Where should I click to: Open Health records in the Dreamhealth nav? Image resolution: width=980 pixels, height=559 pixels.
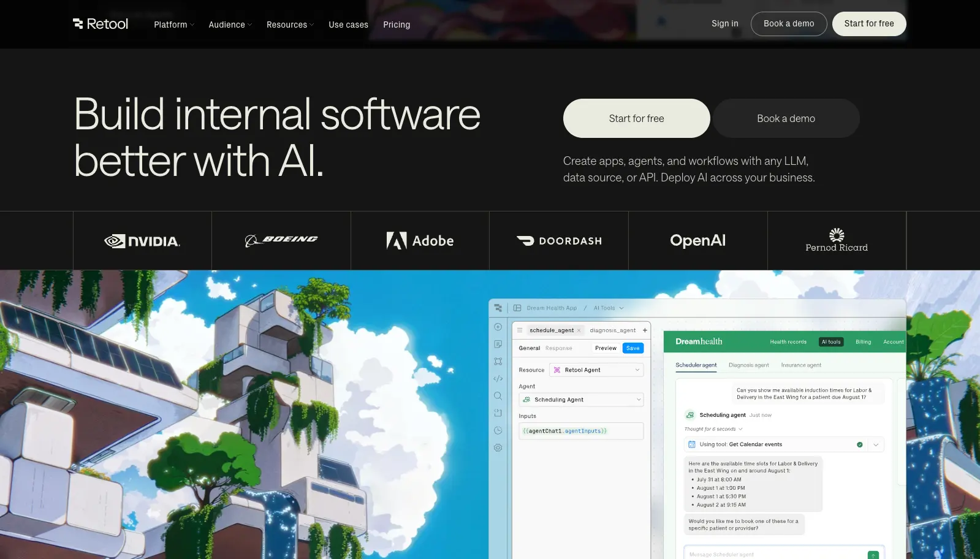tap(788, 342)
